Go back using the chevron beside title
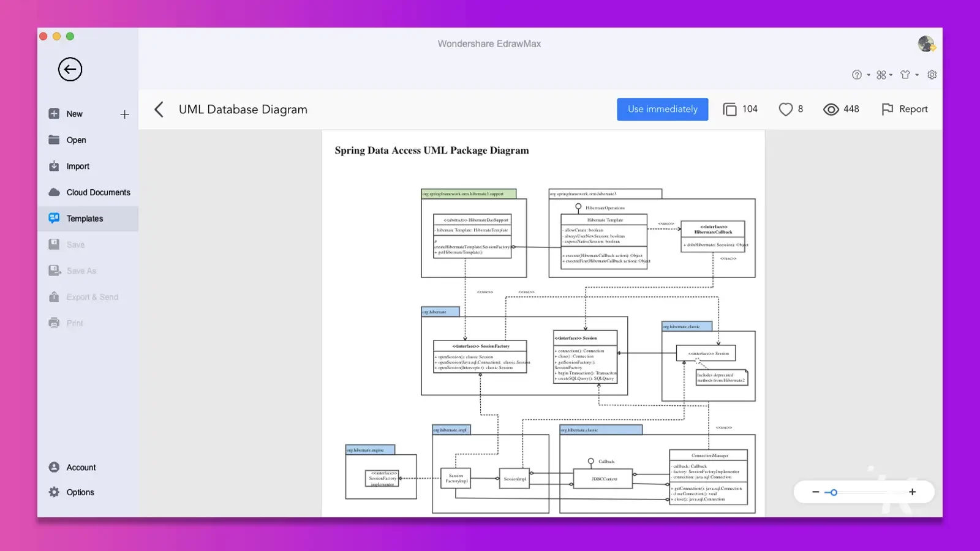 click(159, 110)
